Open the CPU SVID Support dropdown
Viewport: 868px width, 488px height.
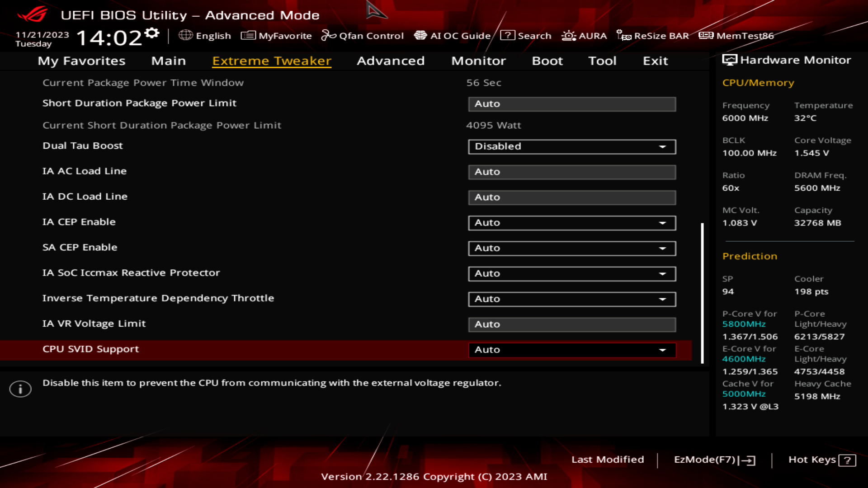[x=572, y=349]
